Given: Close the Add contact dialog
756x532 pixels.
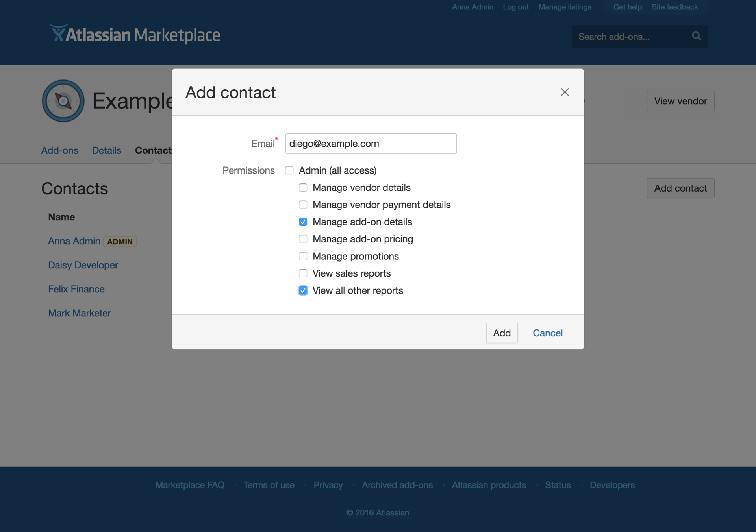Looking at the screenshot, I should tap(565, 92).
